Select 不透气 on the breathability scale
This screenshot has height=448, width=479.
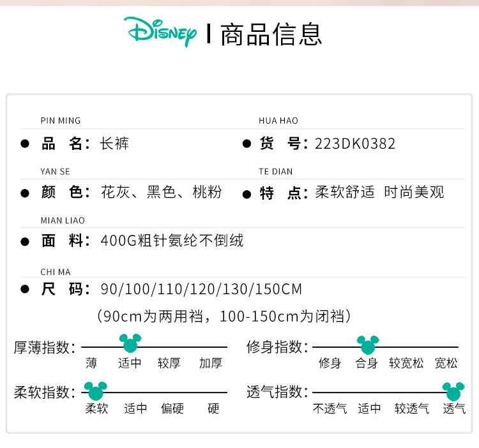[x=330, y=408]
